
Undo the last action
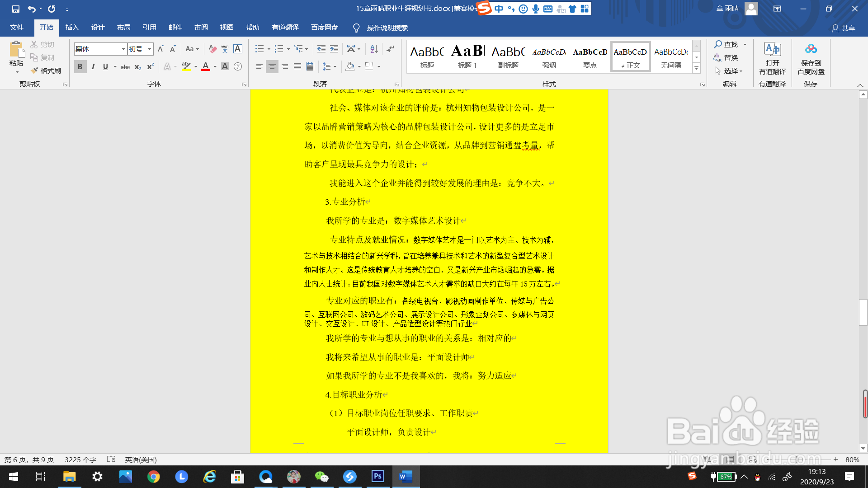(31, 9)
